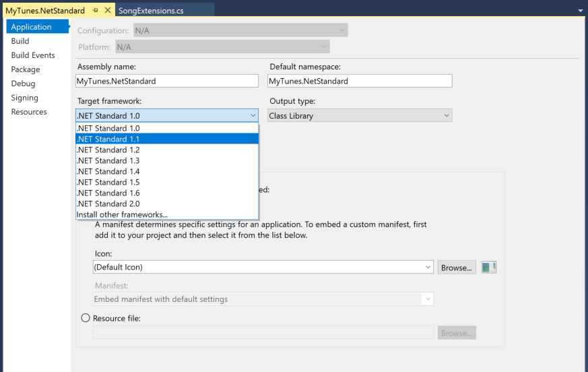Open the Manifest dropdown
Viewport: 588px width, 372px height.
(x=263, y=299)
